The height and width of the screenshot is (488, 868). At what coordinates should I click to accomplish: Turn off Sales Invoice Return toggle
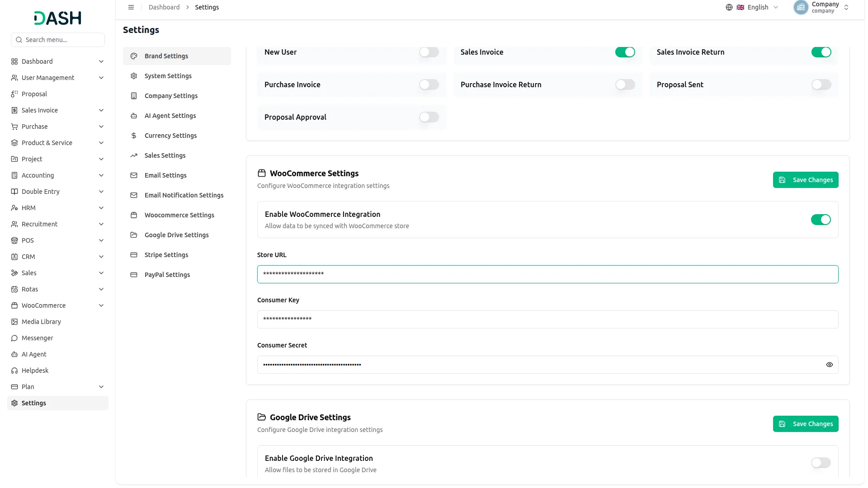(x=821, y=52)
